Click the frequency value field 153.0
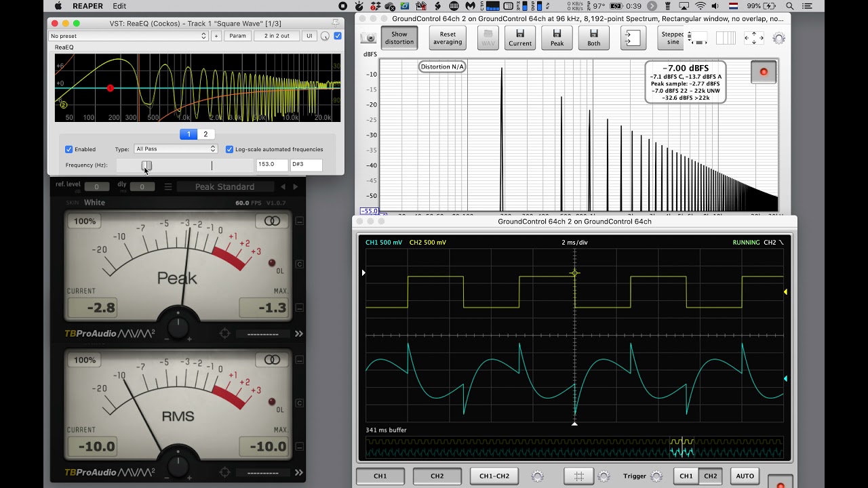 272,165
